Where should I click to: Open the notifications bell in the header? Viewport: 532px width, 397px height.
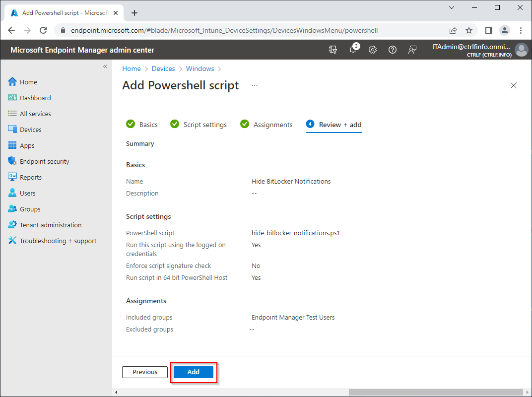pyautogui.click(x=353, y=50)
